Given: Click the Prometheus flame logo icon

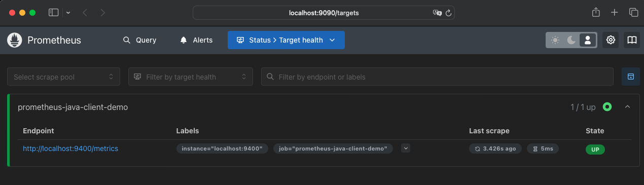Looking at the screenshot, I should (15, 40).
